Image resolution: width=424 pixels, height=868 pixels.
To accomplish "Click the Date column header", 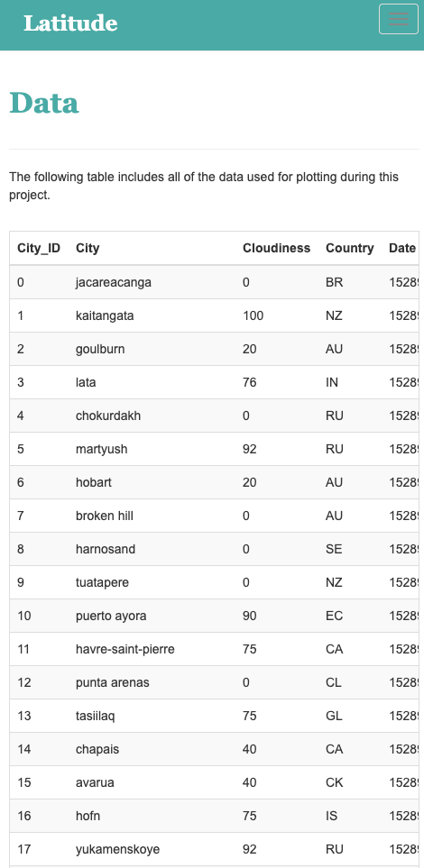I will point(402,248).
